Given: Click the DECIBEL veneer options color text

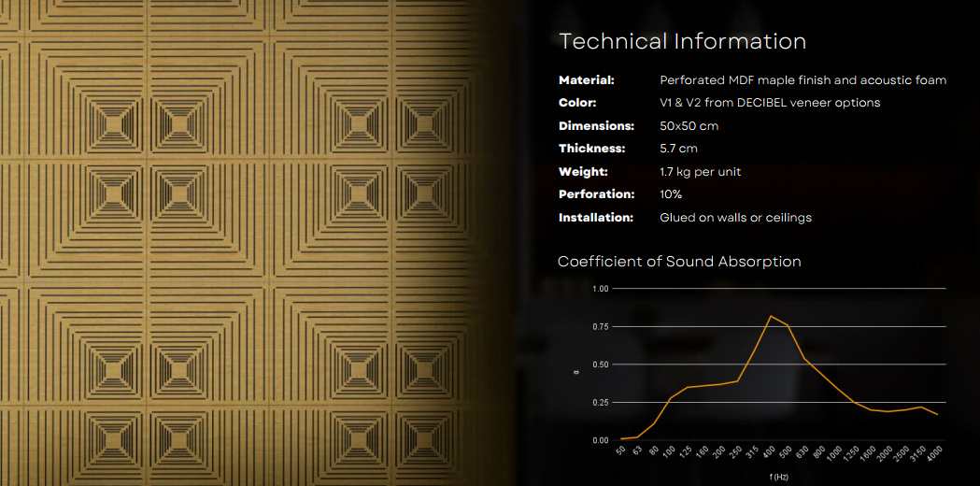Looking at the screenshot, I should tap(770, 103).
